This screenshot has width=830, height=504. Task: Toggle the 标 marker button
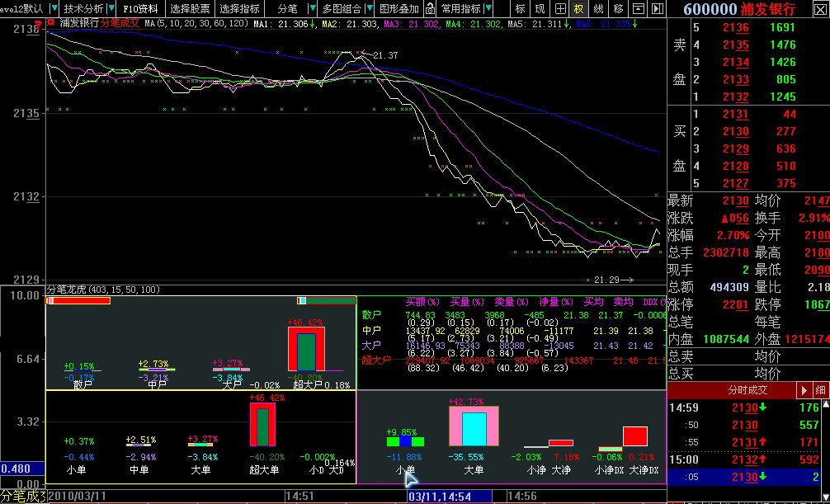click(520, 9)
